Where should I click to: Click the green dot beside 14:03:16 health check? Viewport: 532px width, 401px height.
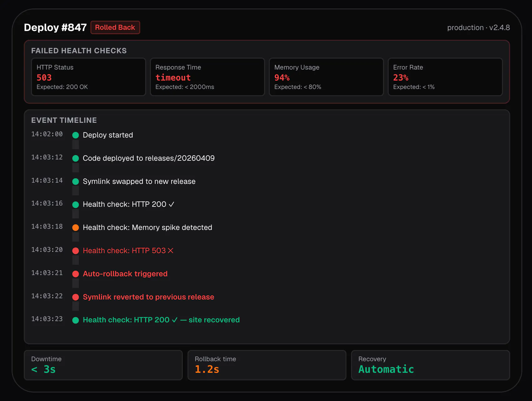point(75,205)
